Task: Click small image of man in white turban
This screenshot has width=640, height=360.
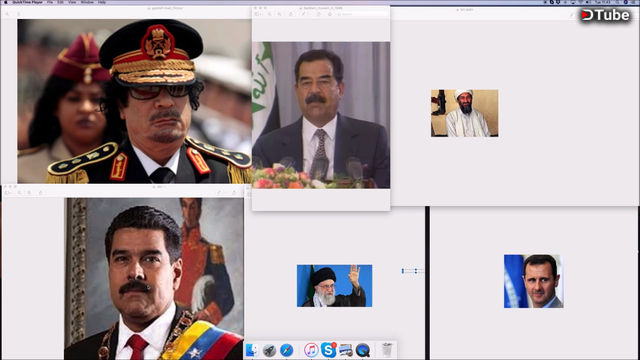Action: tap(464, 113)
